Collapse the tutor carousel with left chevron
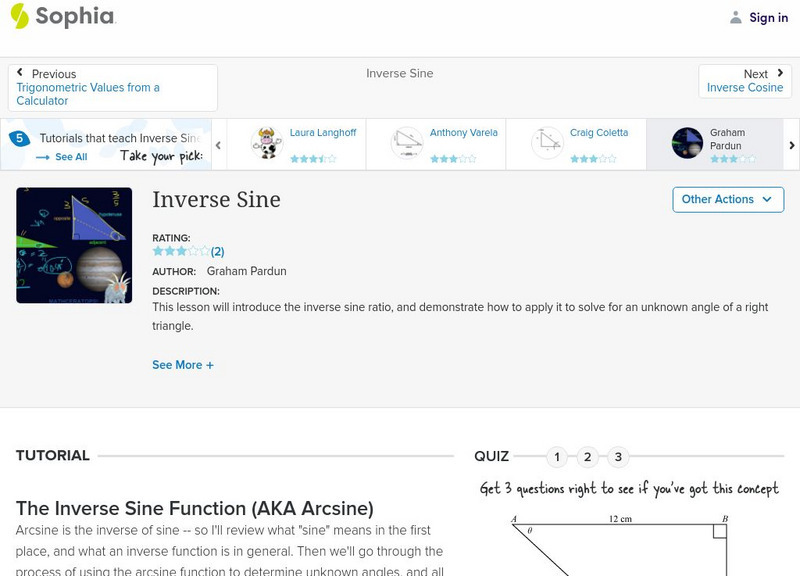The height and width of the screenshot is (576, 800). click(x=216, y=144)
